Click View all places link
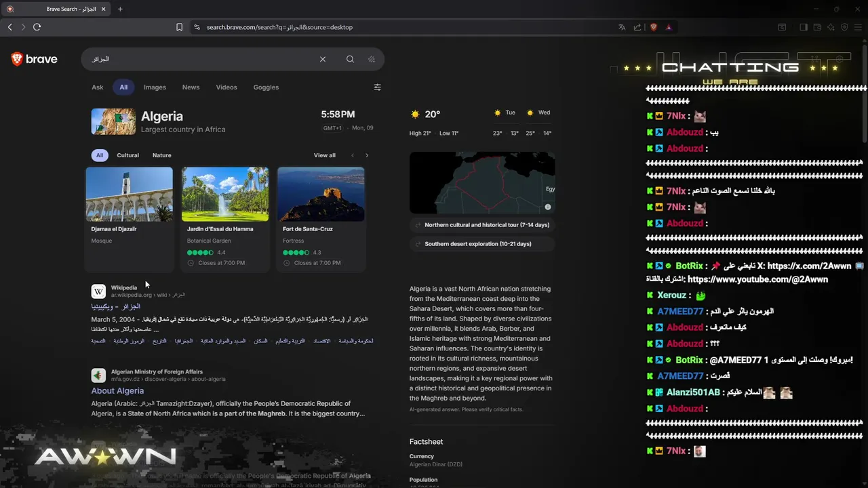This screenshot has height=488, width=868. [x=324, y=155]
